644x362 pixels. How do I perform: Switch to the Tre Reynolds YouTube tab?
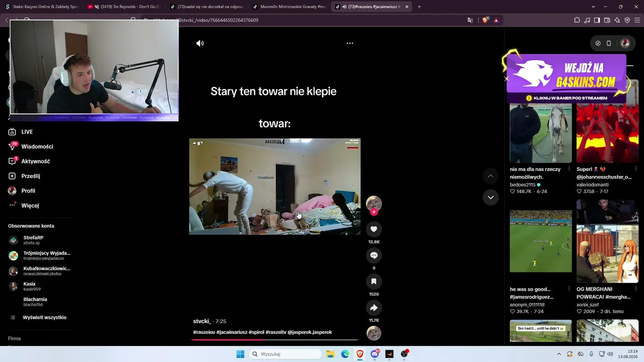point(123,7)
